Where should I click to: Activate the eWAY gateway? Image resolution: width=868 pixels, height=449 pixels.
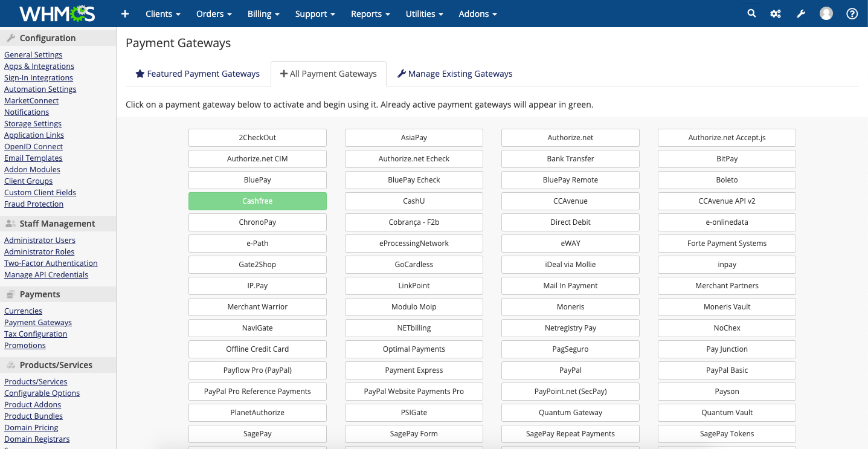tap(570, 244)
